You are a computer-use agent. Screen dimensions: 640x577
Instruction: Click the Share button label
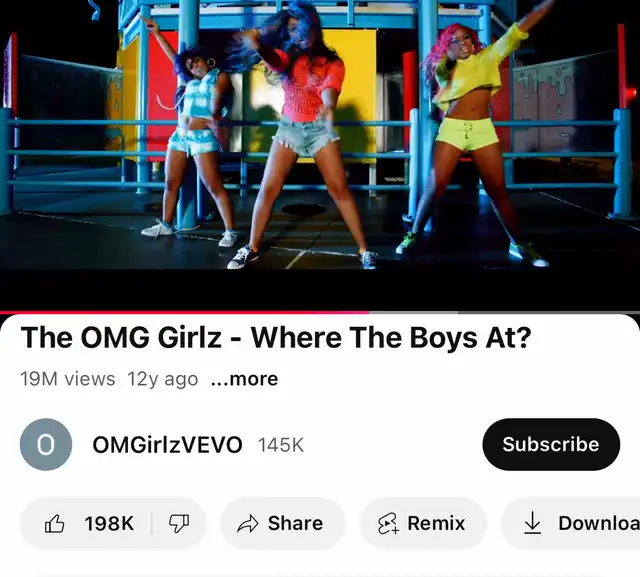pyautogui.click(x=296, y=524)
